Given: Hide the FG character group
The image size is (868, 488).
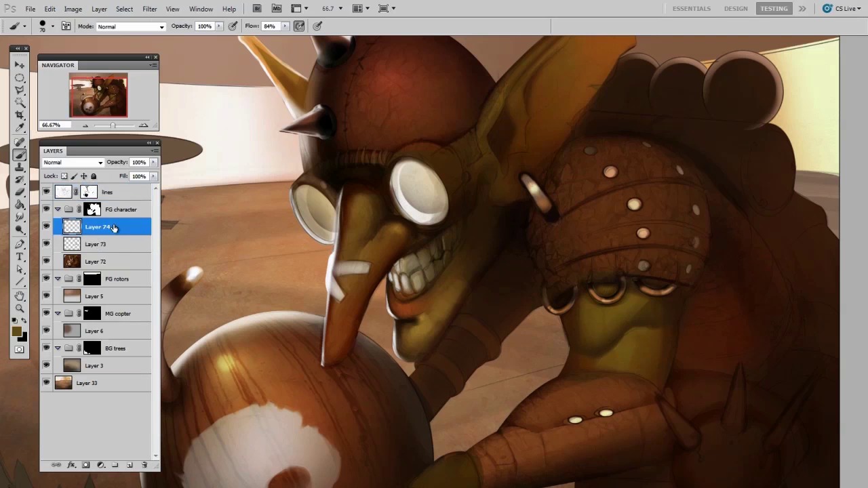Looking at the screenshot, I should [46, 209].
